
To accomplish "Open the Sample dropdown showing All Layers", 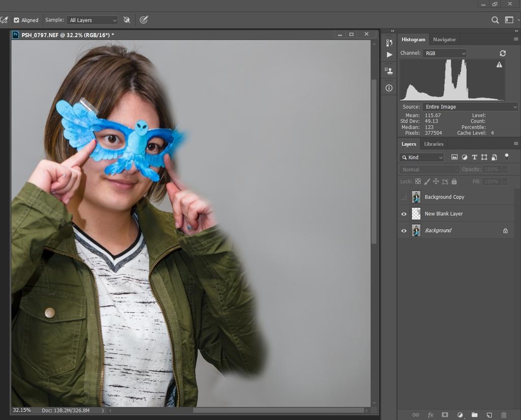I will coord(93,20).
